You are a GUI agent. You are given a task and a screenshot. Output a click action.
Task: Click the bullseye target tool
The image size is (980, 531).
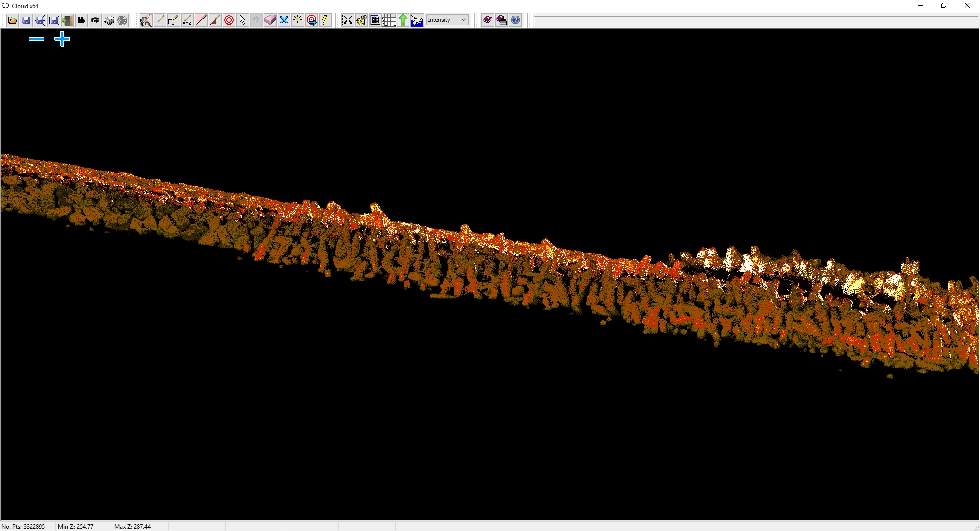tap(229, 20)
